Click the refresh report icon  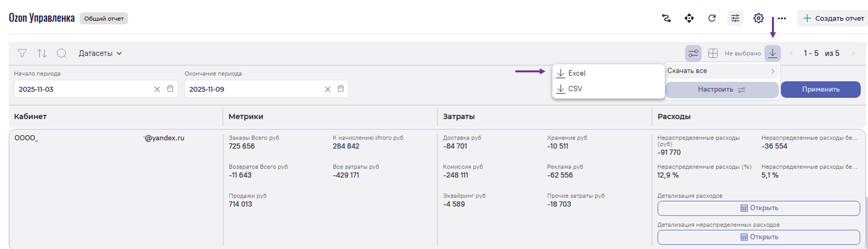[x=712, y=18]
